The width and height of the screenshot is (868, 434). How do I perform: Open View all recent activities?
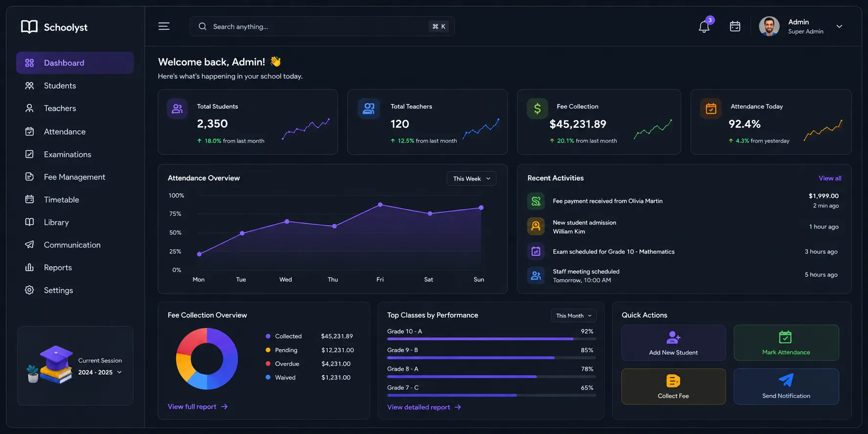coord(830,178)
